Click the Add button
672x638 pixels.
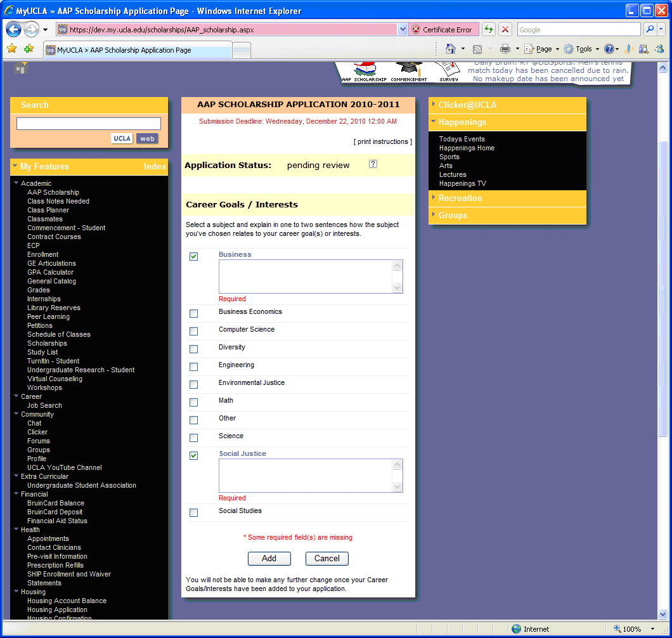[x=269, y=558]
